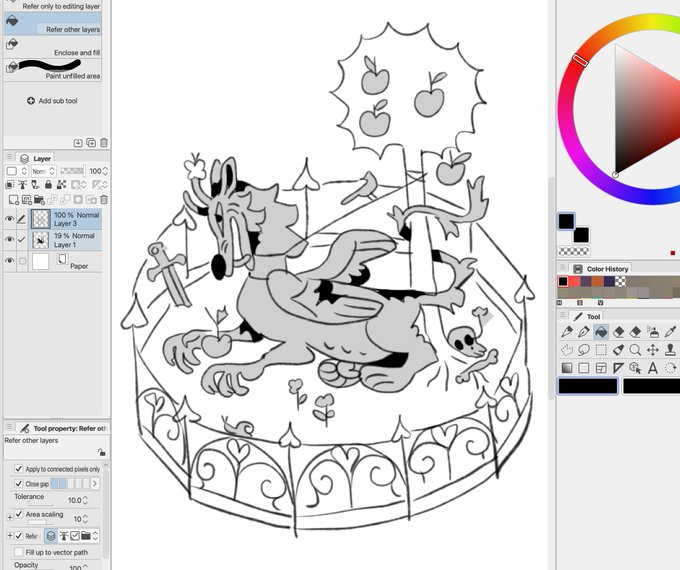Toggle the Area scaling checkbox
The width and height of the screenshot is (680, 570).
pyautogui.click(x=19, y=514)
